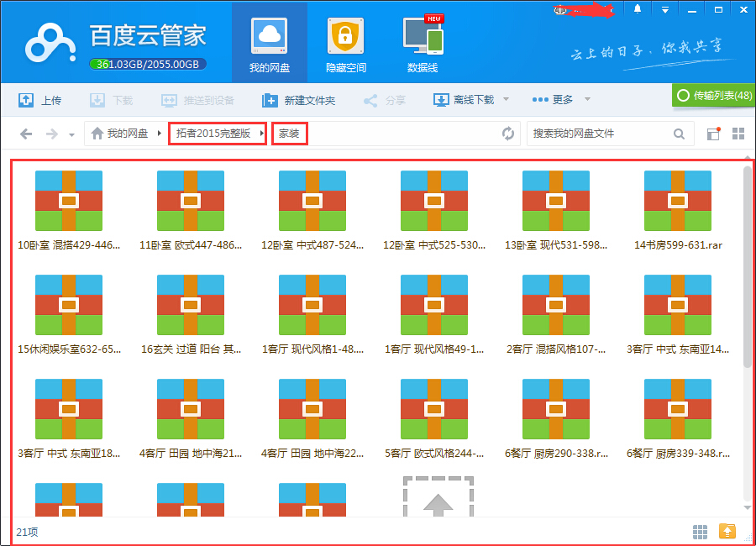Screen dimensions: 756x546
Task: Create a folder with 新建文件夹
Action: click(x=298, y=100)
